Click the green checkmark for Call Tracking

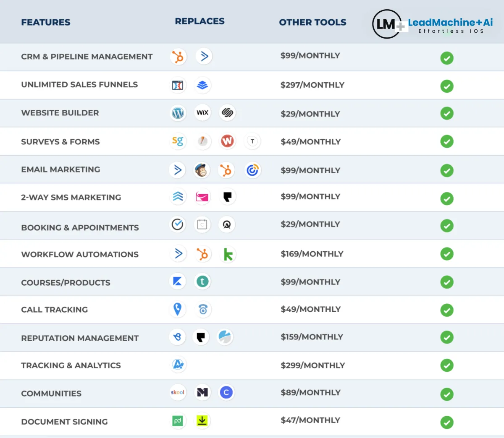pos(447,310)
